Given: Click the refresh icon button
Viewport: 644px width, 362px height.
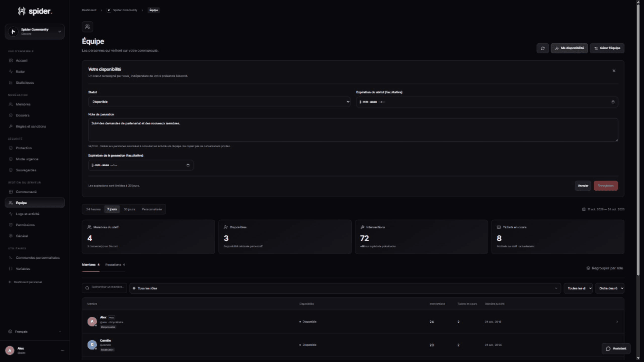Looking at the screenshot, I should tap(543, 48).
